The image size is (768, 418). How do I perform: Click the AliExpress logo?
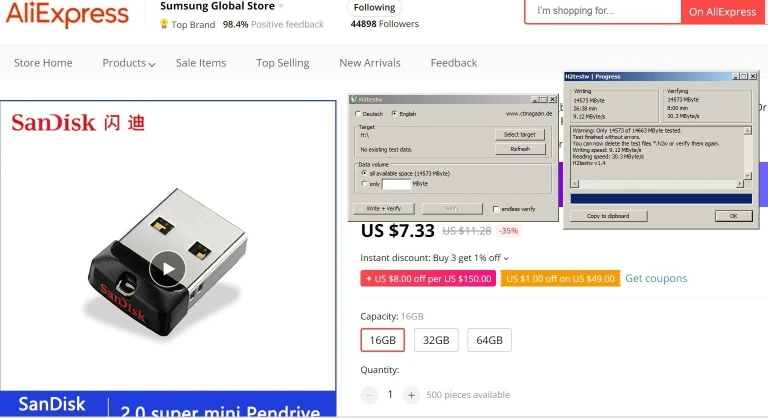click(67, 14)
